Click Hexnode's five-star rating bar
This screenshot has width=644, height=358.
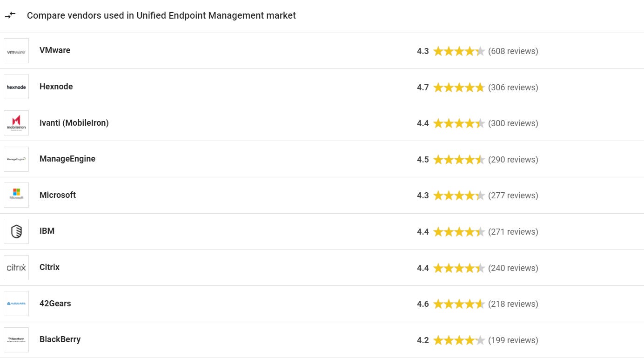click(x=459, y=87)
